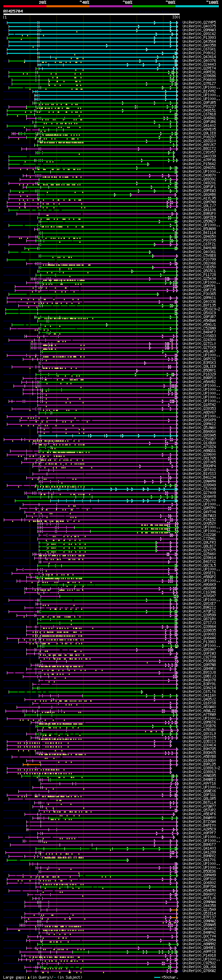Open hit UniRef100_Q7M1Z7
This screenshot has width=222, height=980.
[199, 83]
